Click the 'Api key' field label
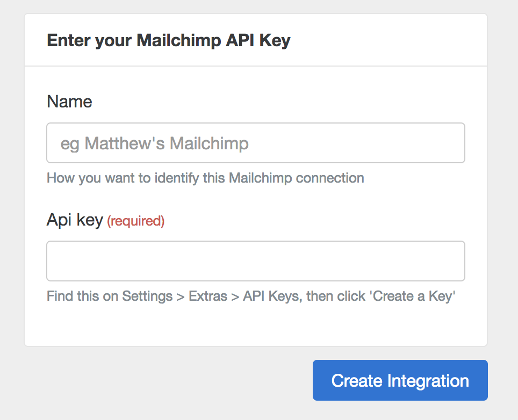This screenshot has width=518, height=420. [75, 220]
